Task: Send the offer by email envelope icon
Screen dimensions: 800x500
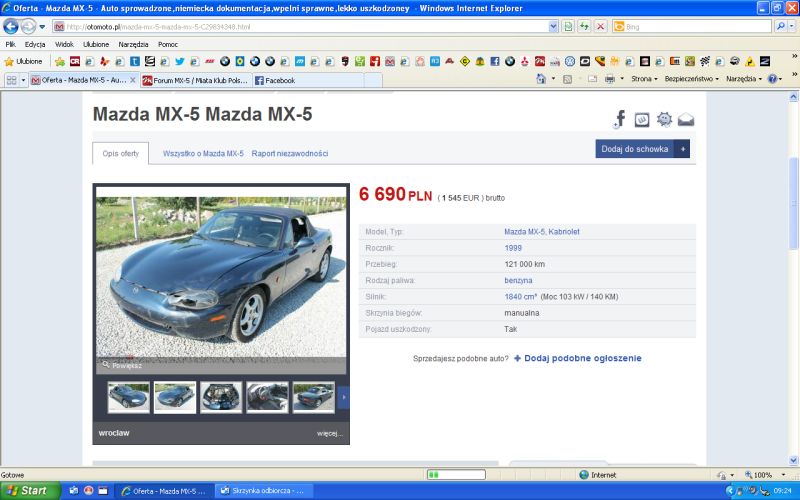Action: 686,119
